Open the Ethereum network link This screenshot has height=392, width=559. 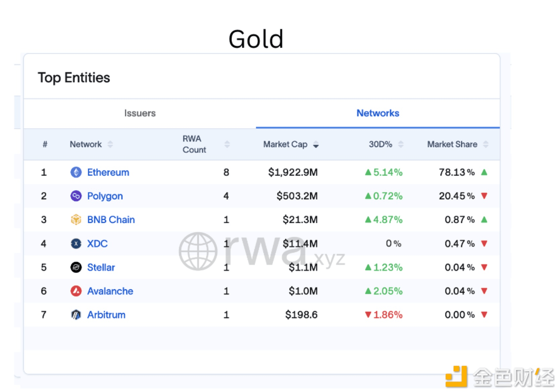coord(108,172)
